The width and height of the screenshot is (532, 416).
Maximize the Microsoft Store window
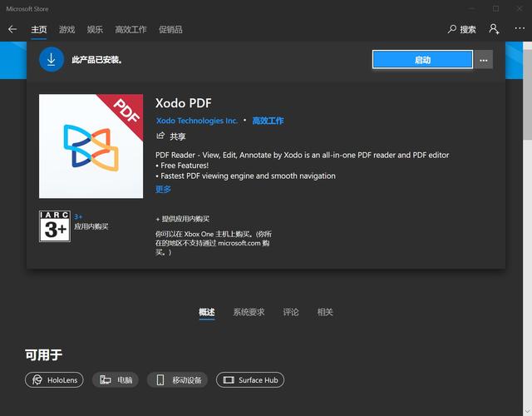[495, 8]
